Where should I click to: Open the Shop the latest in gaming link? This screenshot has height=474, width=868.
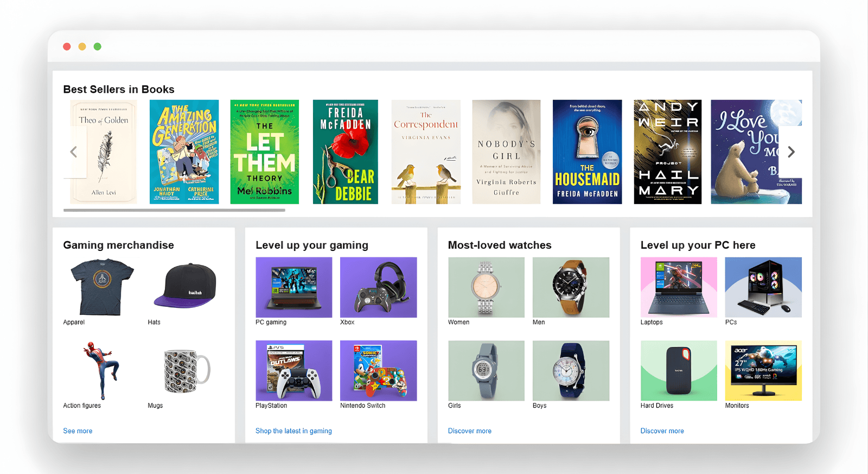click(x=293, y=431)
